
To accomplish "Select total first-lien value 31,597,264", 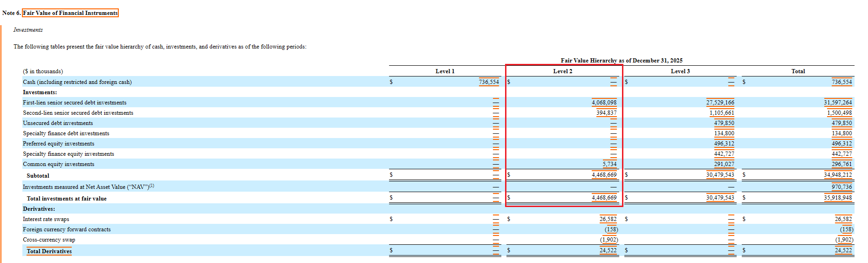I will [x=837, y=103].
